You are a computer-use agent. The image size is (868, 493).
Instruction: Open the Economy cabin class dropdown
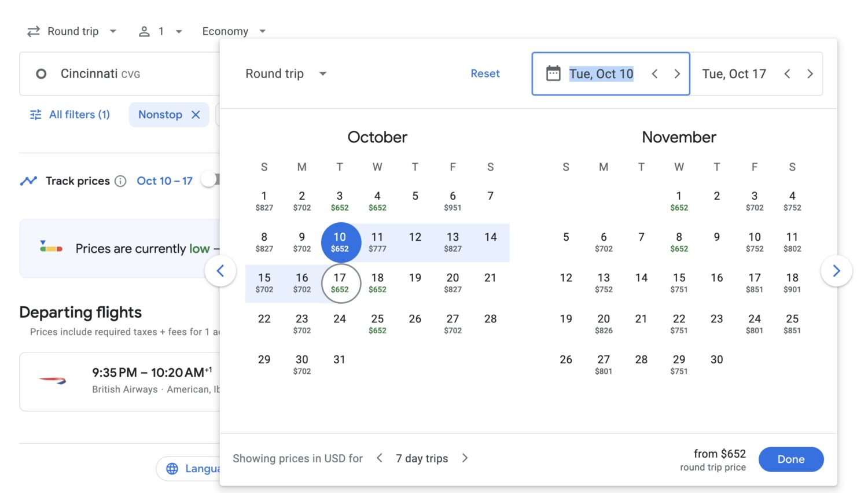233,31
